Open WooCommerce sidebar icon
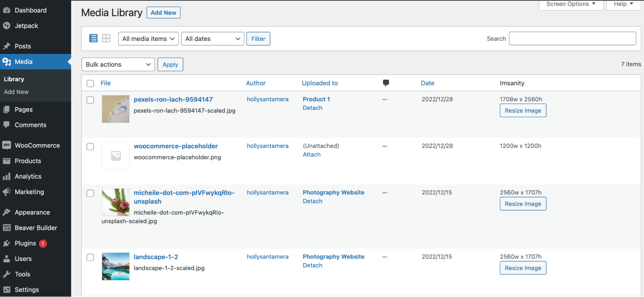The width and height of the screenshot is (644, 297). [x=6, y=145]
